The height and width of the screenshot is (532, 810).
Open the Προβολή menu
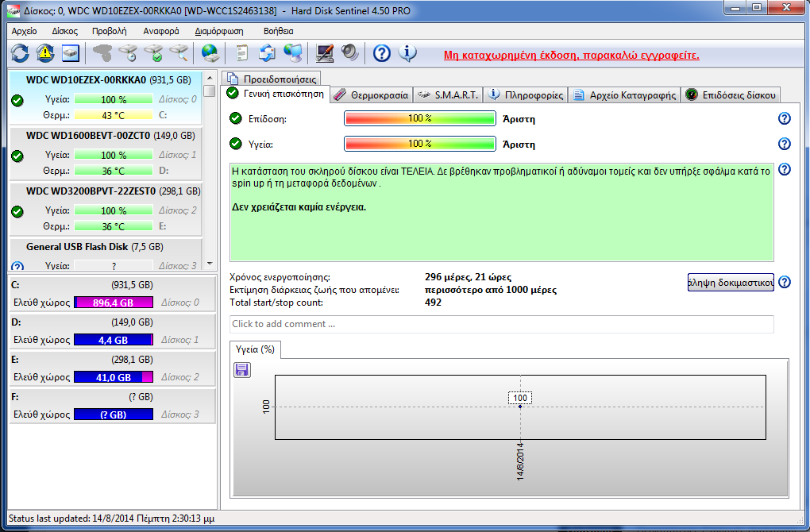pos(109,31)
